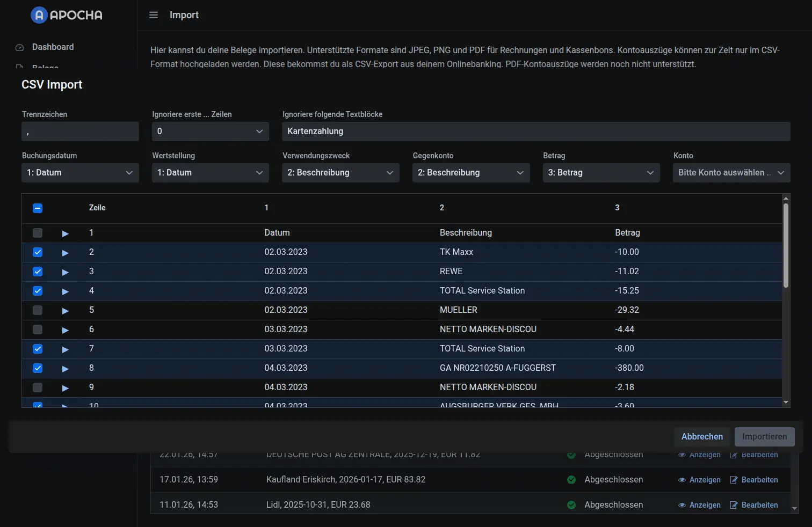Viewport: 812px width, 527px height.
Task: Uncheck the select-all checkbox in the table header
Action: [38, 208]
